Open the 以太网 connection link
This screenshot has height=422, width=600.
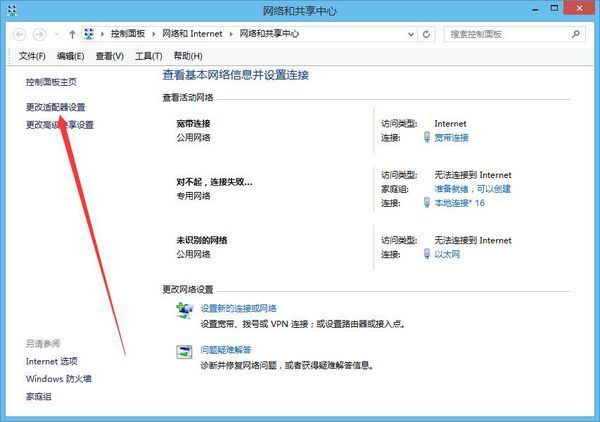click(447, 254)
